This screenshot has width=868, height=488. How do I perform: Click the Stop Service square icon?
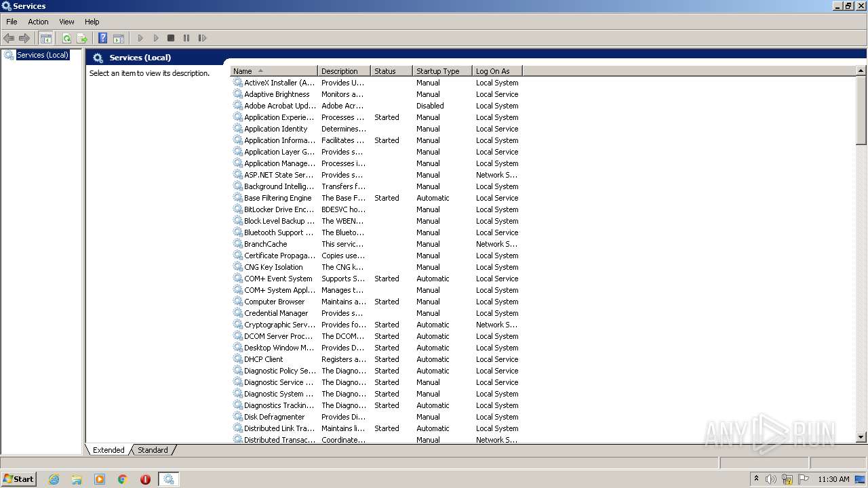(x=171, y=39)
